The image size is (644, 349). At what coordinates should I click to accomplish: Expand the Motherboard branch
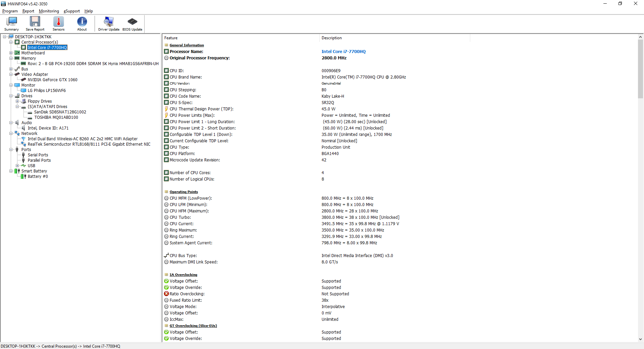11,53
